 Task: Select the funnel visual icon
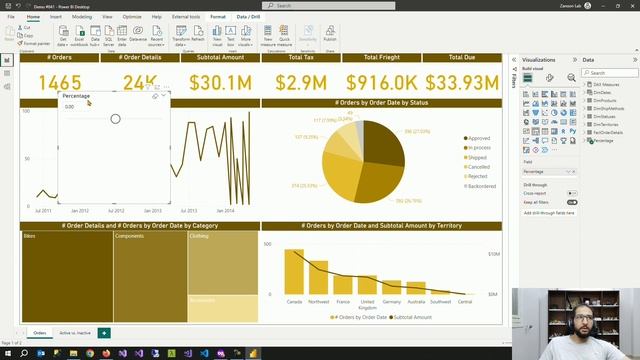(x=536, y=113)
